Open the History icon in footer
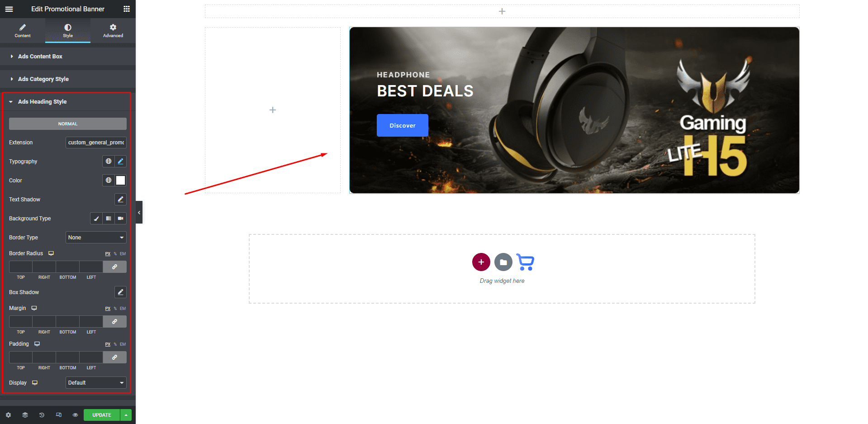The height and width of the screenshot is (424, 868). (42, 415)
